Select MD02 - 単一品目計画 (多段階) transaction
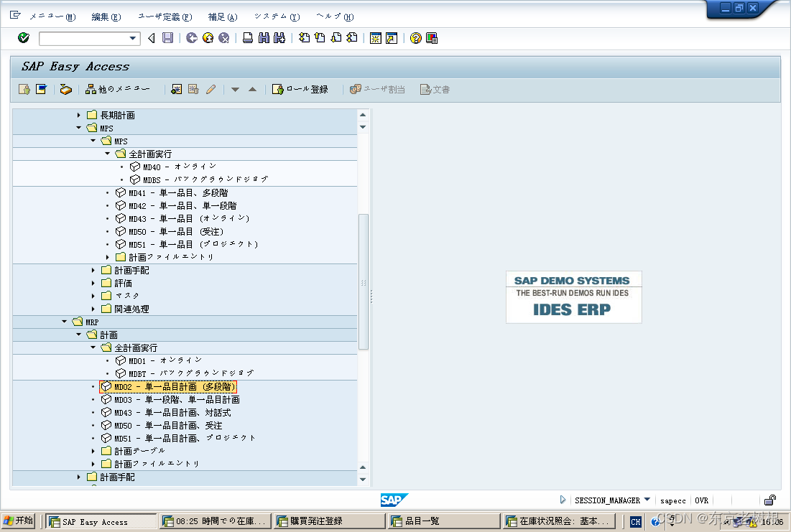 click(168, 387)
